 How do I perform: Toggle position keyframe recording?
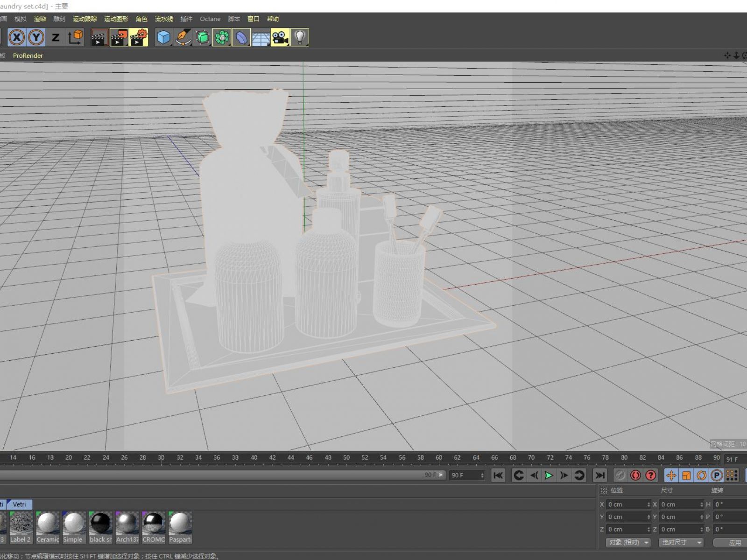(671, 476)
